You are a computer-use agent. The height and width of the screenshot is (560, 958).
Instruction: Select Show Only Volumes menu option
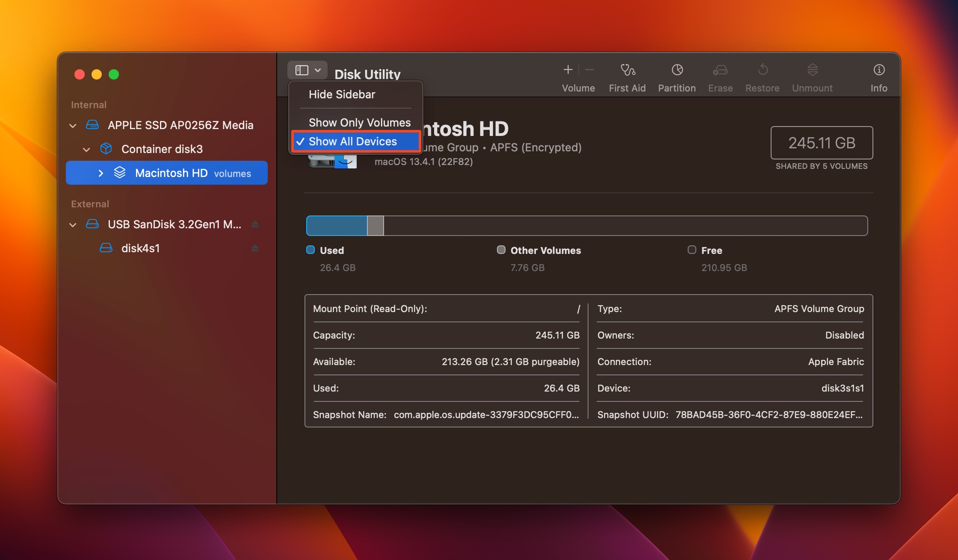pyautogui.click(x=359, y=121)
